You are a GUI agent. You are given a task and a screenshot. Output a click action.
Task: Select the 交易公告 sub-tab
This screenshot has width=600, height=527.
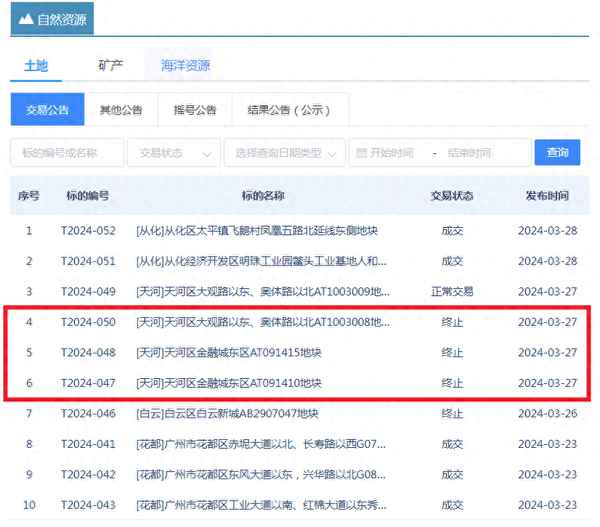pos(47,110)
